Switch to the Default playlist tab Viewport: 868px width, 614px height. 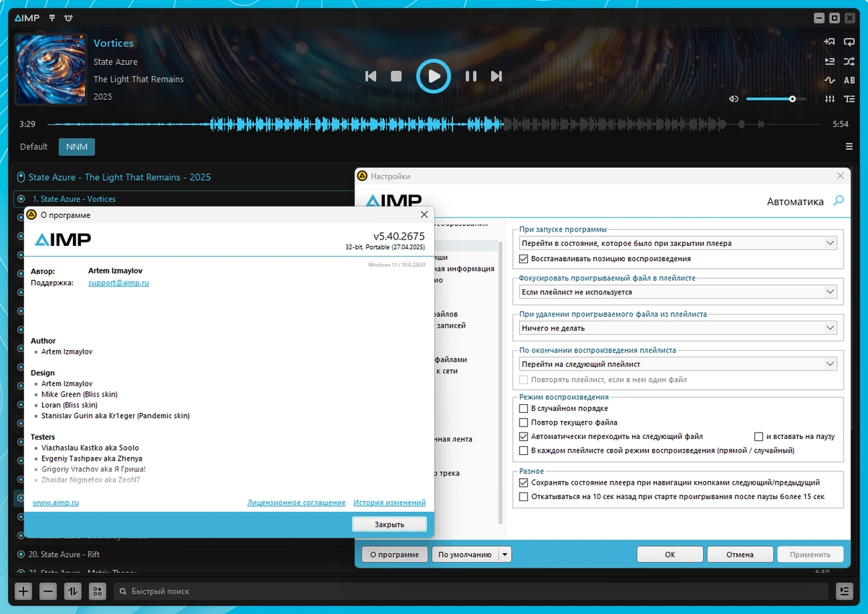33,147
